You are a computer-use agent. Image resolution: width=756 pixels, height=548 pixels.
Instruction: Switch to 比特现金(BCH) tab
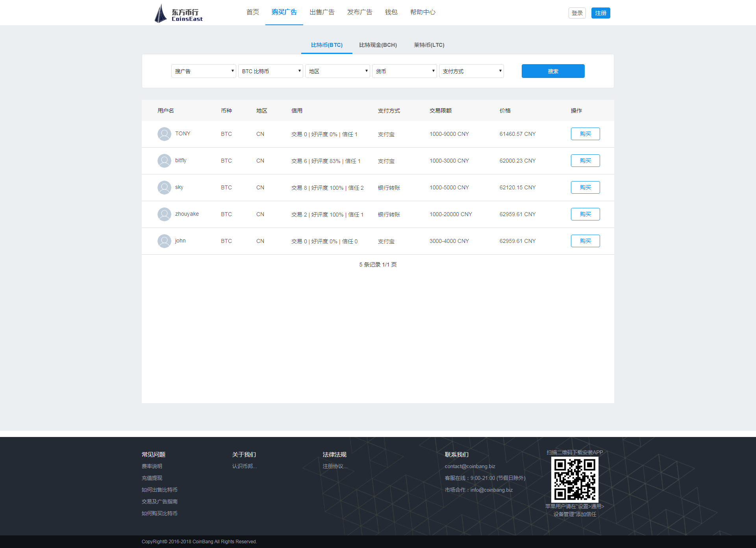tap(378, 45)
